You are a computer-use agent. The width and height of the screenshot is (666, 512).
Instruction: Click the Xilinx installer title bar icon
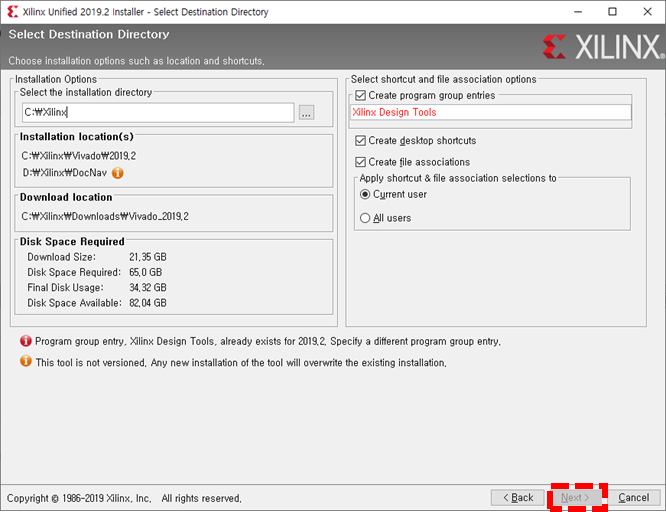tap(13, 11)
